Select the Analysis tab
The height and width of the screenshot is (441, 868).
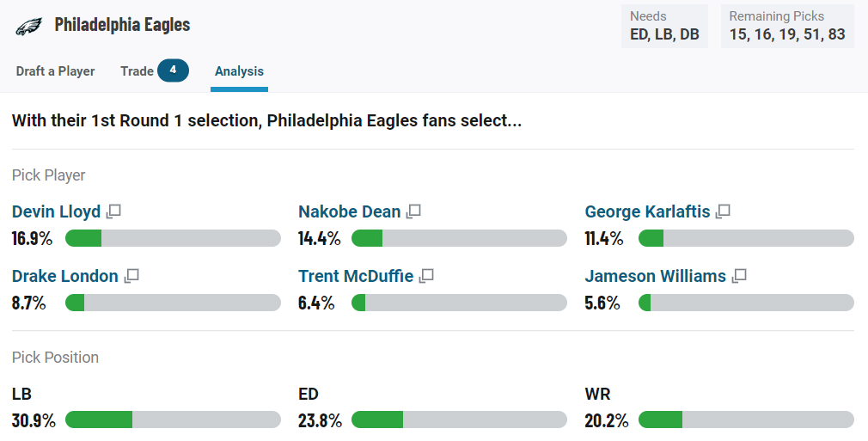point(239,71)
